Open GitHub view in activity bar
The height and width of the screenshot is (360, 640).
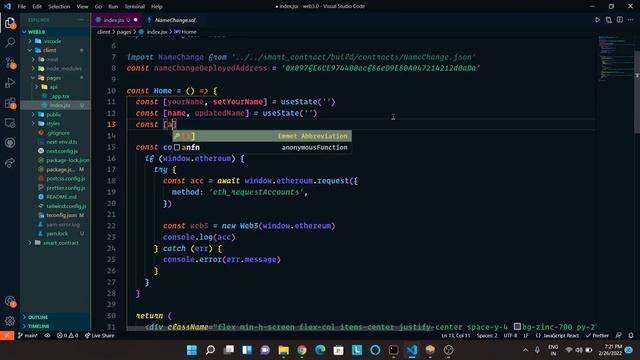point(10,143)
